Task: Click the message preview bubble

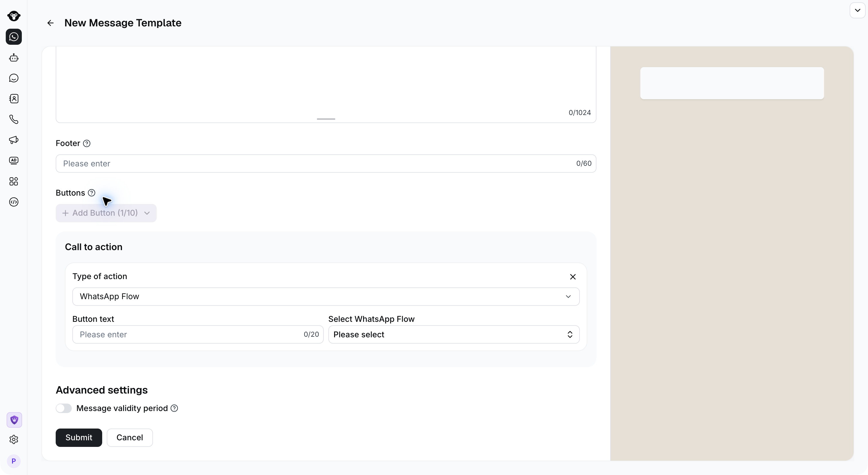Action: pyautogui.click(x=732, y=83)
